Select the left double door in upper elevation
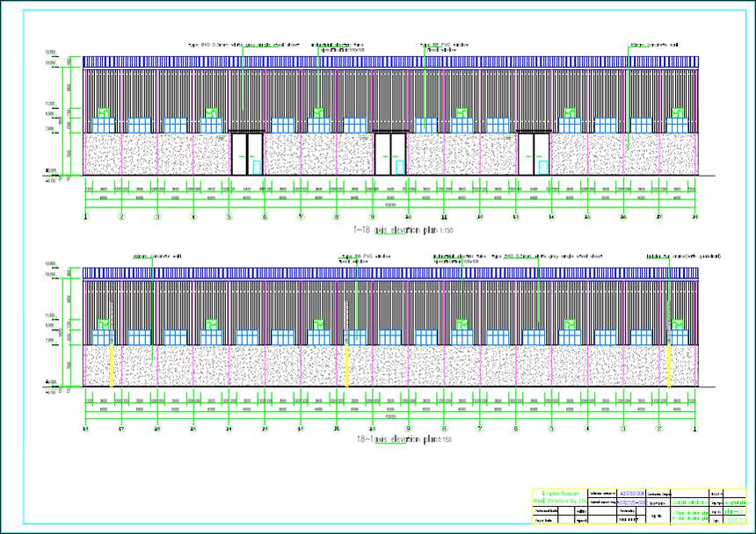The image size is (756, 534). pos(246,154)
